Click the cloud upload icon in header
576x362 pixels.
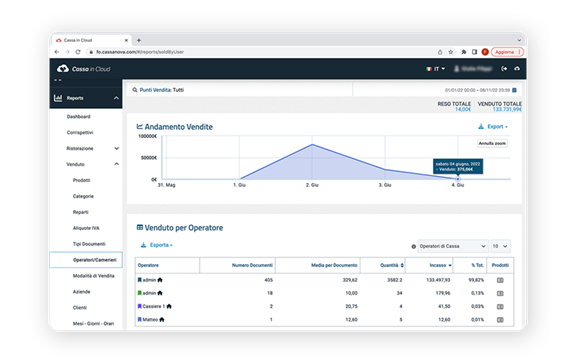517,69
